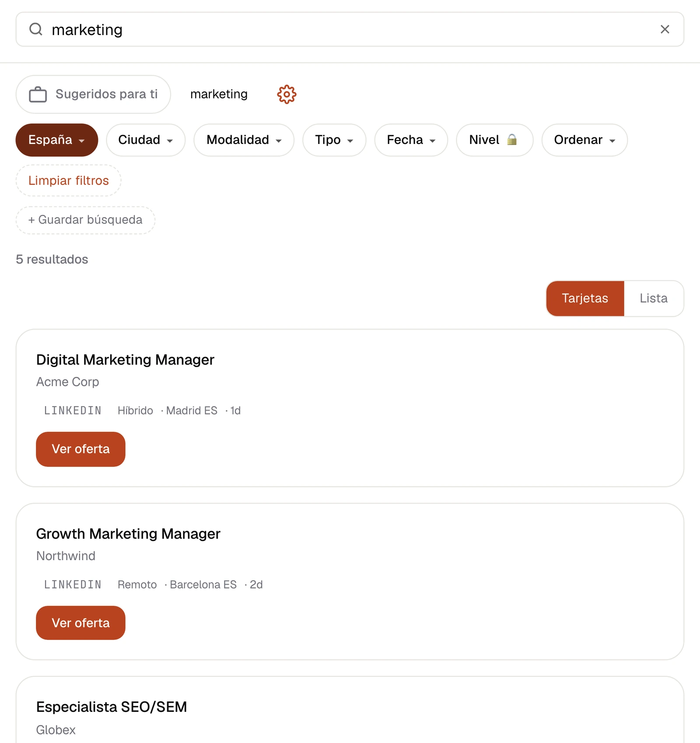Expand the Ciudad filter dropdown
This screenshot has width=700, height=743.
(x=146, y=140)
